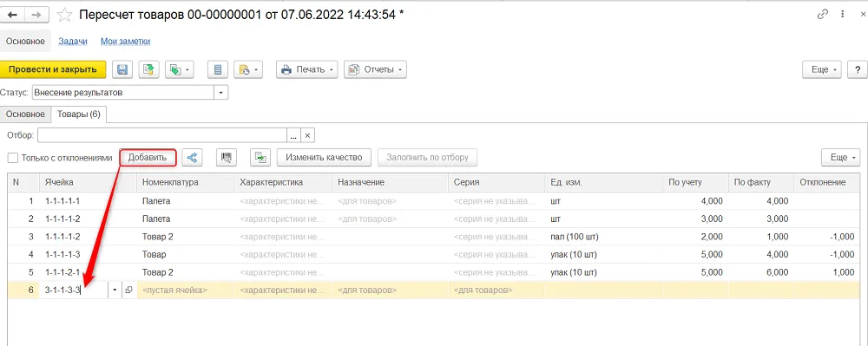The image size is (868, 346).
Task: Click Провести и закрыть button
Action: pos(53,69)
